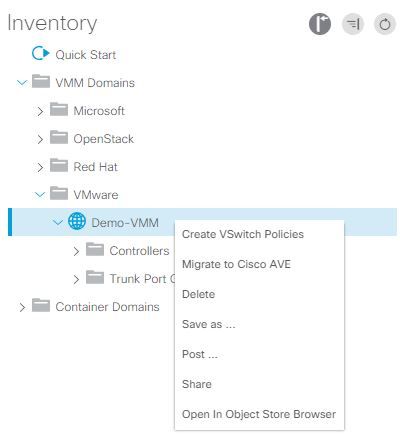Click the Microsoft folder icon

tap(59, 109)
